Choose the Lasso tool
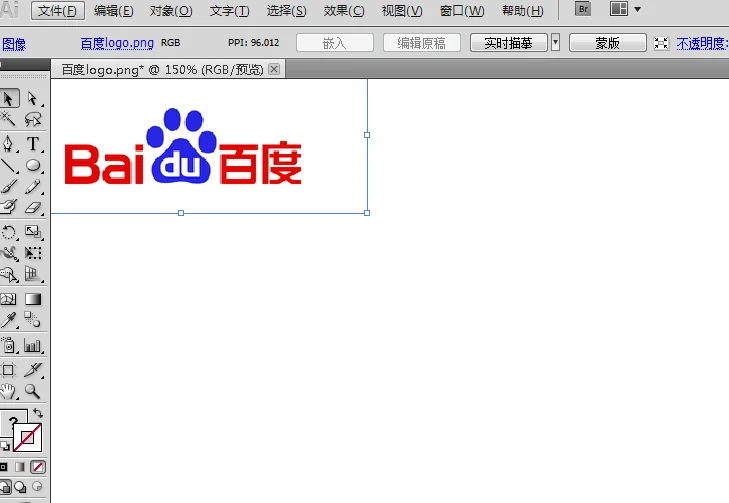 (33, 119)
